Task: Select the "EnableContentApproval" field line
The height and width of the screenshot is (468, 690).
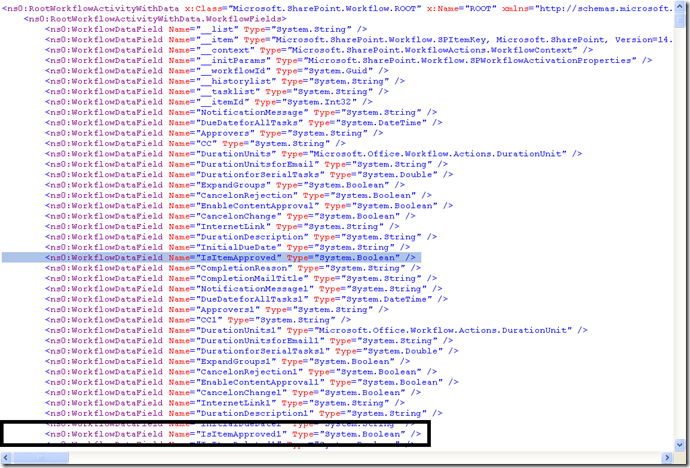Action: pos(249,206)
